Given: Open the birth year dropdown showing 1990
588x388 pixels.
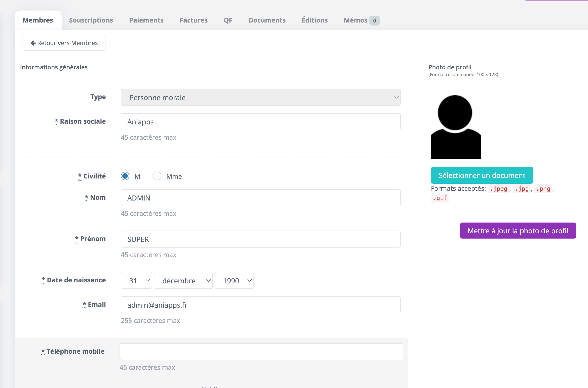Looking at the screenshot, I should point(234,280).
